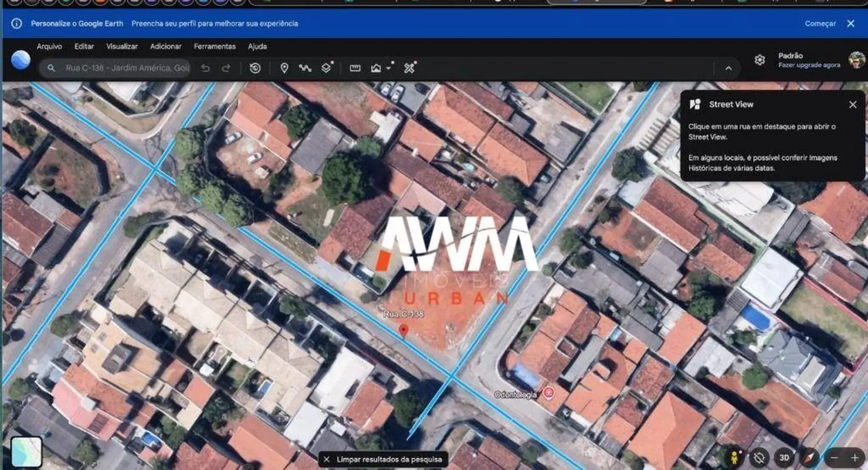Click the undo arrow
Viewport: 868px width, 470px height.
tap(205, 68)
